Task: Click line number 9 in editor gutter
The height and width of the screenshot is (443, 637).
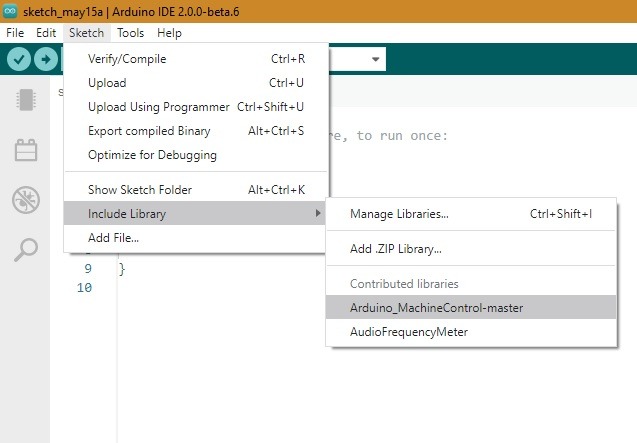Action: (x=88, y=269)
